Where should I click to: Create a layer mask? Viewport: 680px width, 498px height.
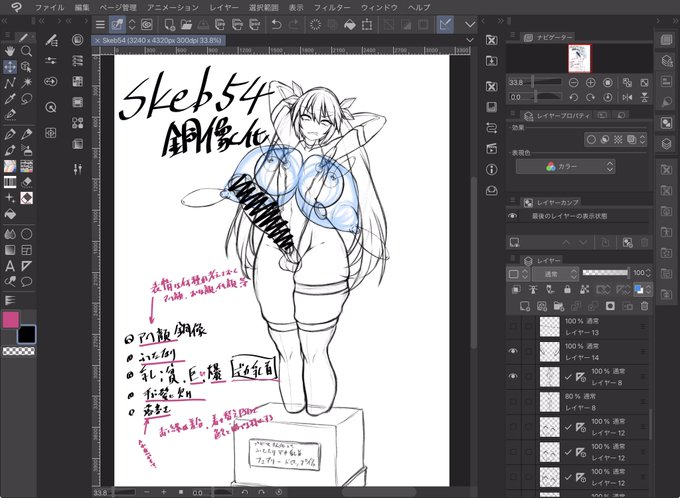[x=610, y=306]
